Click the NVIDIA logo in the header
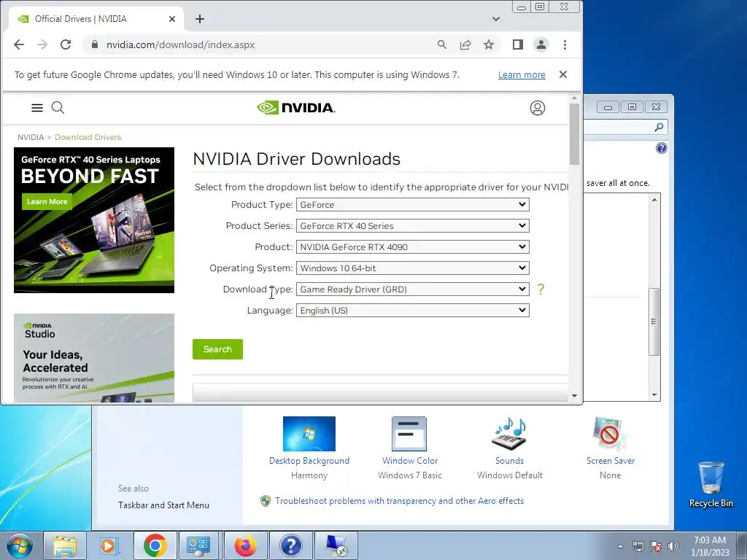The image size is (747, 560). 296,108
